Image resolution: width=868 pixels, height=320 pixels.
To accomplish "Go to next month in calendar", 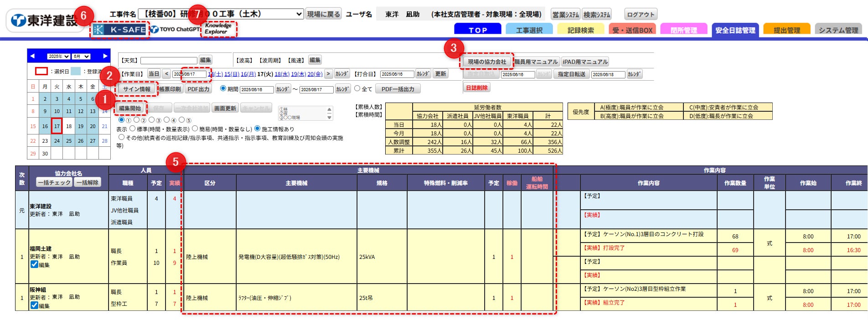I will (105, 56).
